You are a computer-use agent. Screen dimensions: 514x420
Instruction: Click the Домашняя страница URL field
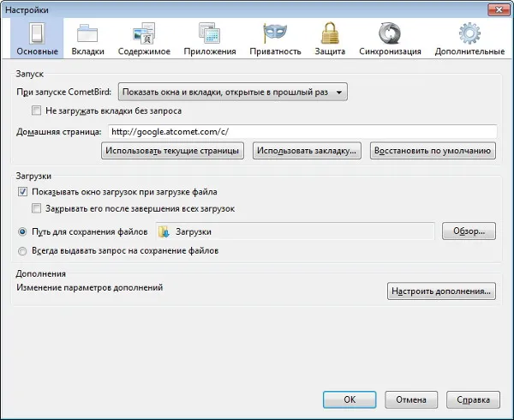click(302, 132)
